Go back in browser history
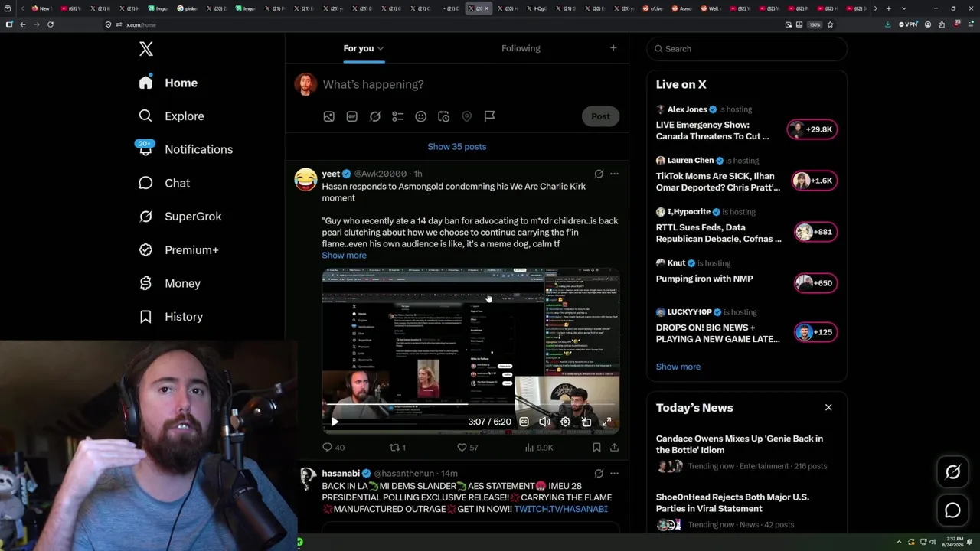Image resolution: width=980 pixels, height=551 pixels. [x=23, y=24]
